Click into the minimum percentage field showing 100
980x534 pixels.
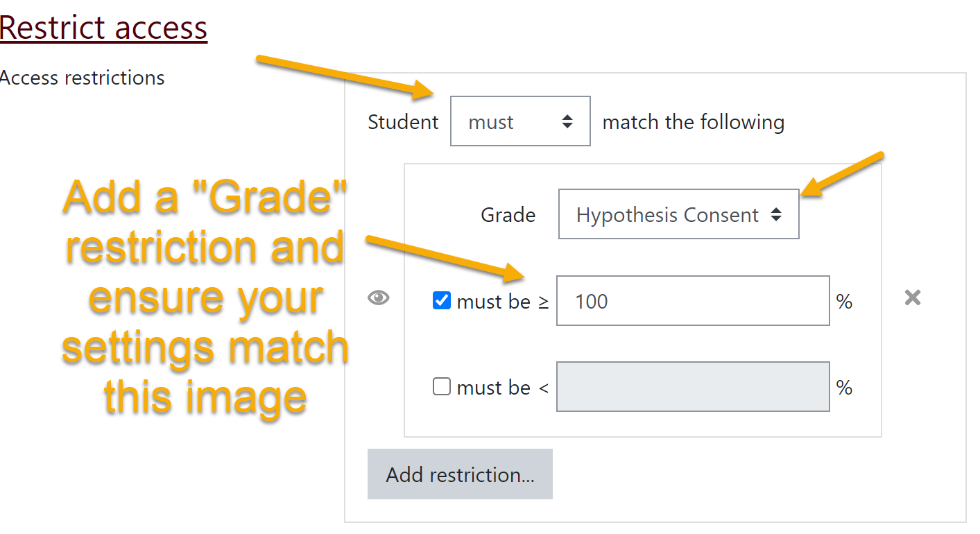point(692,301)
